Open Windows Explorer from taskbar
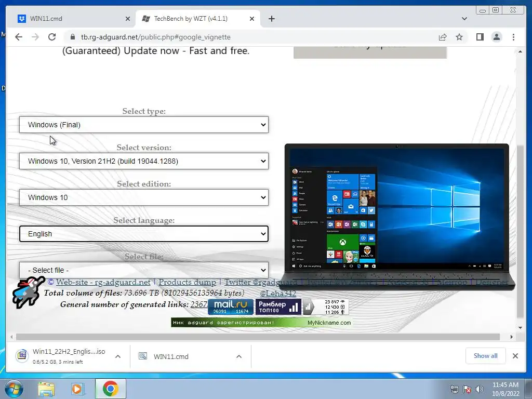The image size is (532, 399). click(46, 389)
